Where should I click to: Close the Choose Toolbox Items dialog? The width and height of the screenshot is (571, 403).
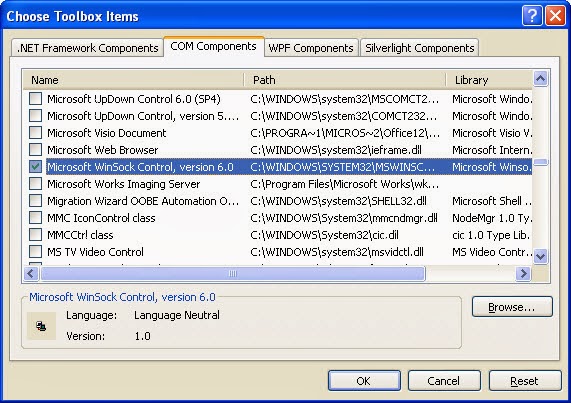pyautogui.click(x=555, y=16)
